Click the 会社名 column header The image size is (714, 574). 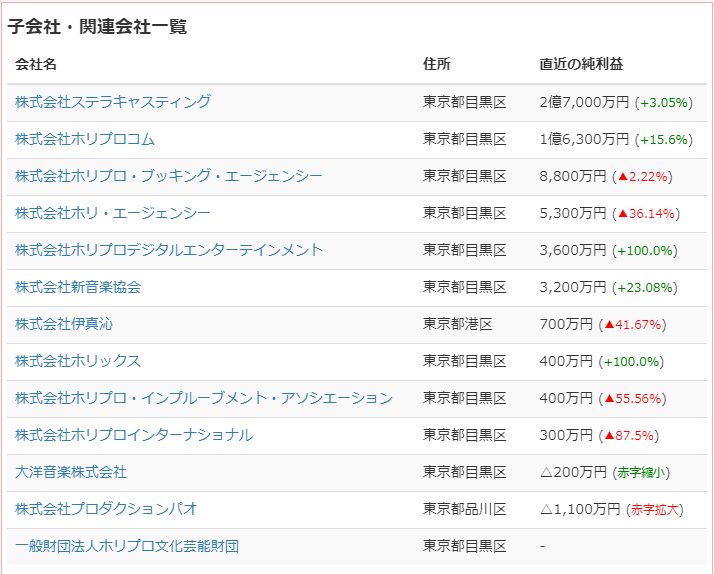[36, 64]
